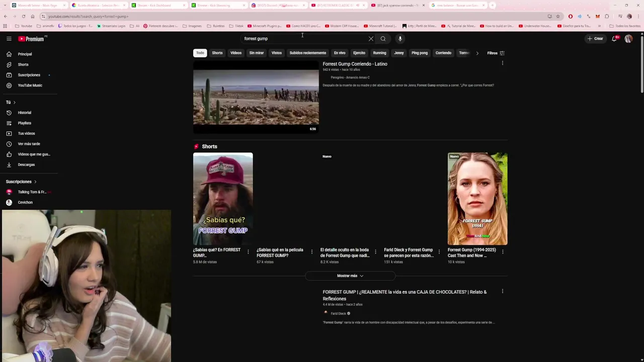
Task: Switch to jack sparrow corriendo tab
Action: (397, 5)
